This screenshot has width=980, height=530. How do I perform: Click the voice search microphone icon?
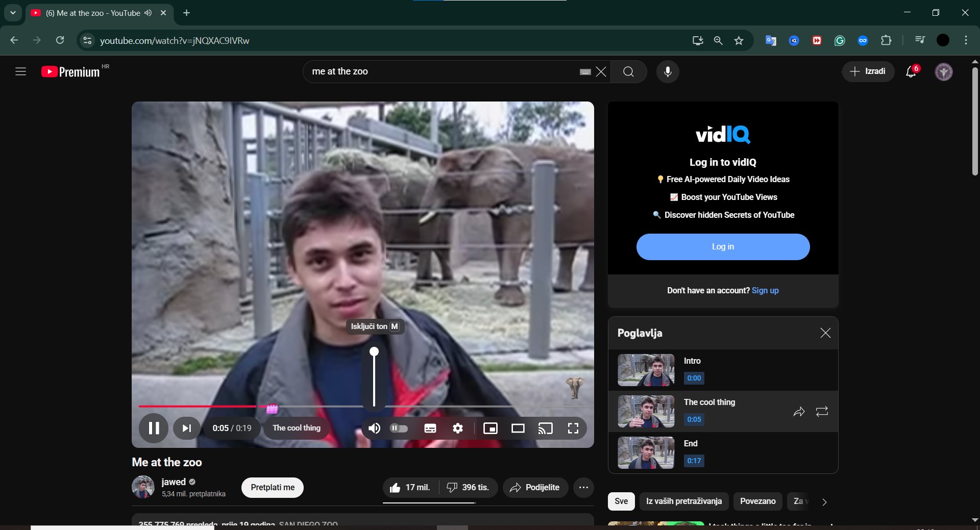point(667,72)
